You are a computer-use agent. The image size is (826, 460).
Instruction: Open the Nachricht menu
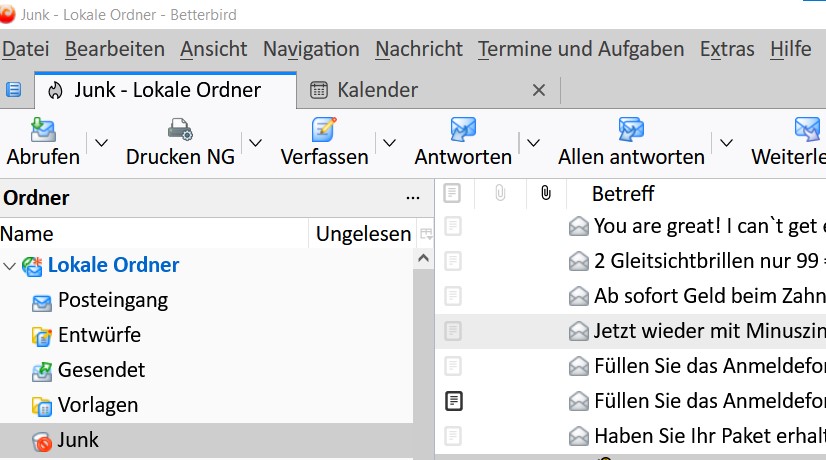[418, 49]
